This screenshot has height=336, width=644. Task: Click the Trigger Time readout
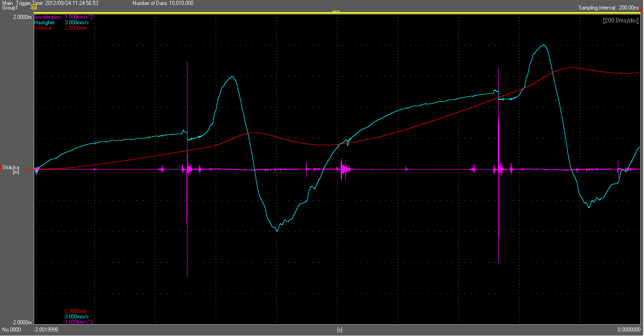(x=57, y=3)
